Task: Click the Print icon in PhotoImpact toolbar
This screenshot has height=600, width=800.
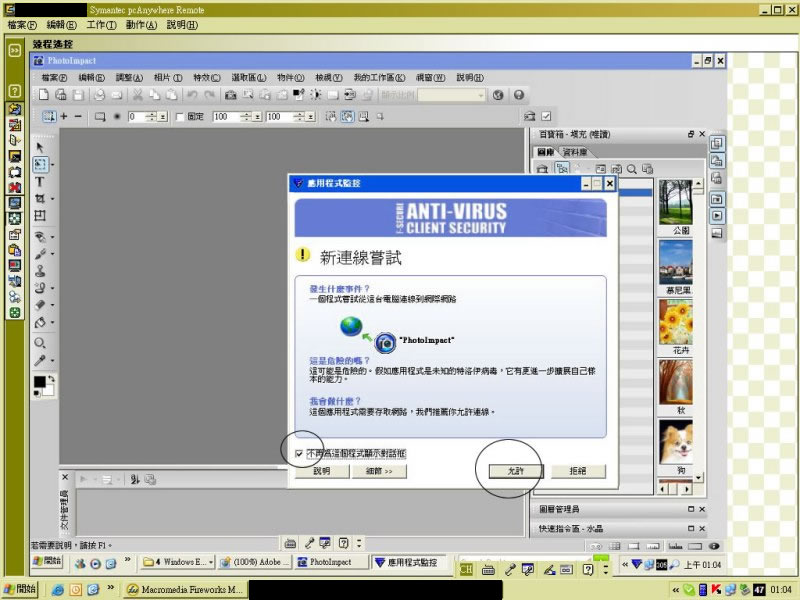Action: click(99, 94)
